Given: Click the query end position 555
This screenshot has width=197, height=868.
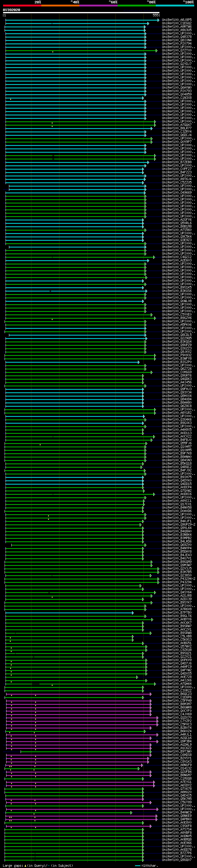Looking at the screenshot, I should [x=155, y=15].
